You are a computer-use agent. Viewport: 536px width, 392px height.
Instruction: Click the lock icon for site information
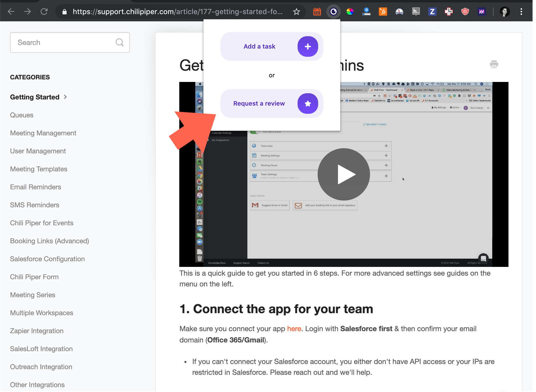pos(65,12)
